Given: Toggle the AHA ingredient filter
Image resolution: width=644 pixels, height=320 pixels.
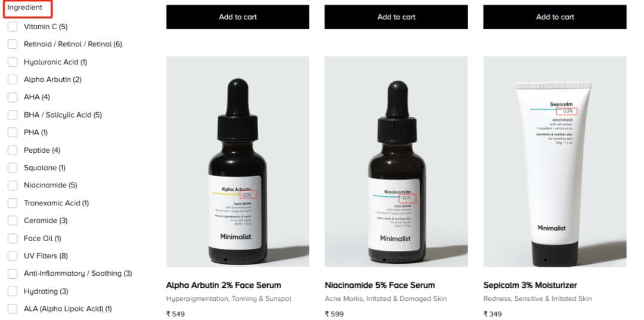Looking at the screenshot, I should tap(13, 97).
